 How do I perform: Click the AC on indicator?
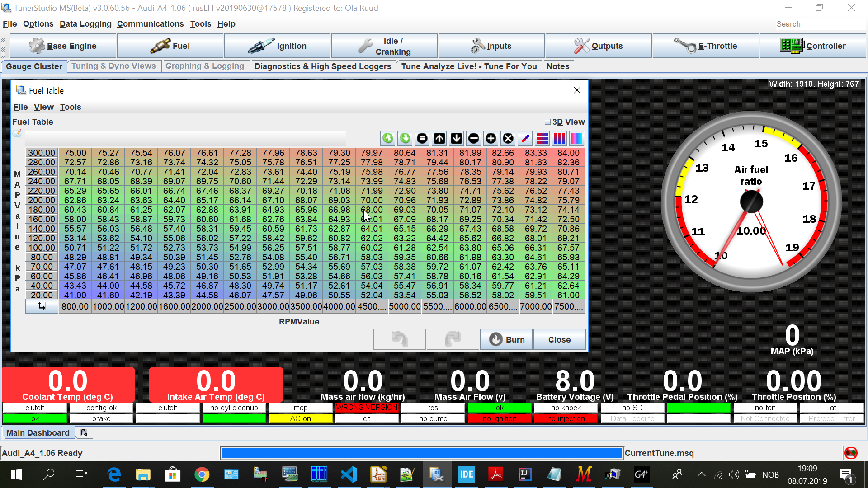click(301, 418)
